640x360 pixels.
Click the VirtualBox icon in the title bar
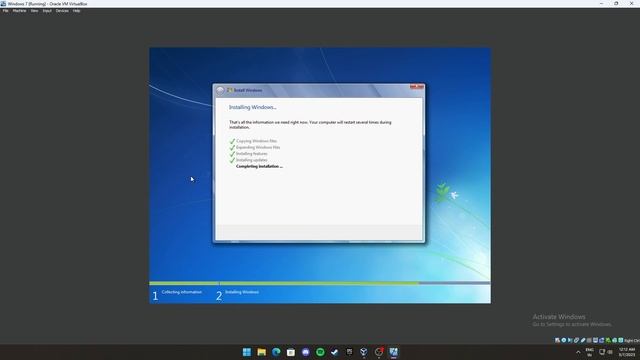point(3,4)
